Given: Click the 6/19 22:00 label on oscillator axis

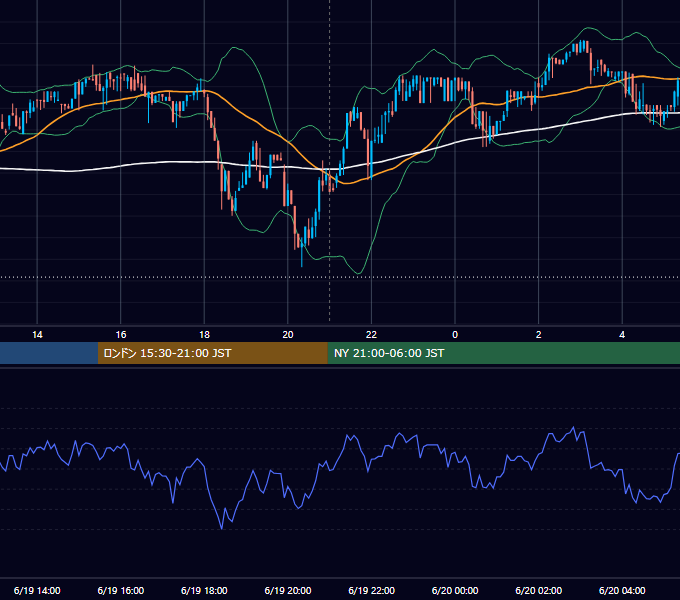Looking at the screenshot, I should point(371,590).
